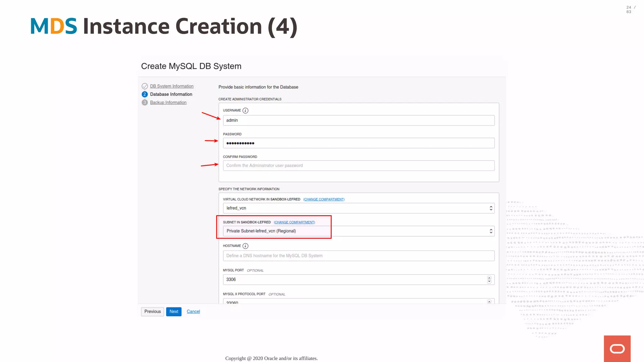Click the step 2 Database Information circle

pyautogui.click(x=145, y=94)
